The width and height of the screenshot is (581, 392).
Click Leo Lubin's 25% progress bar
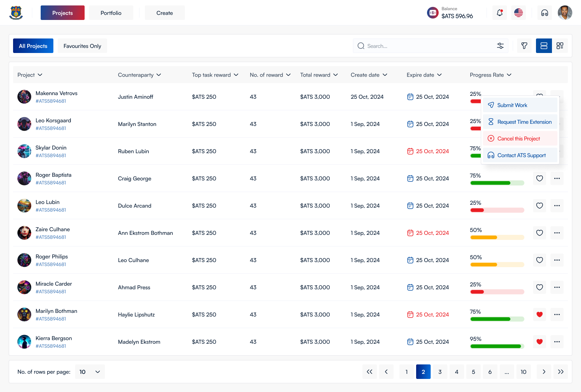497,210
